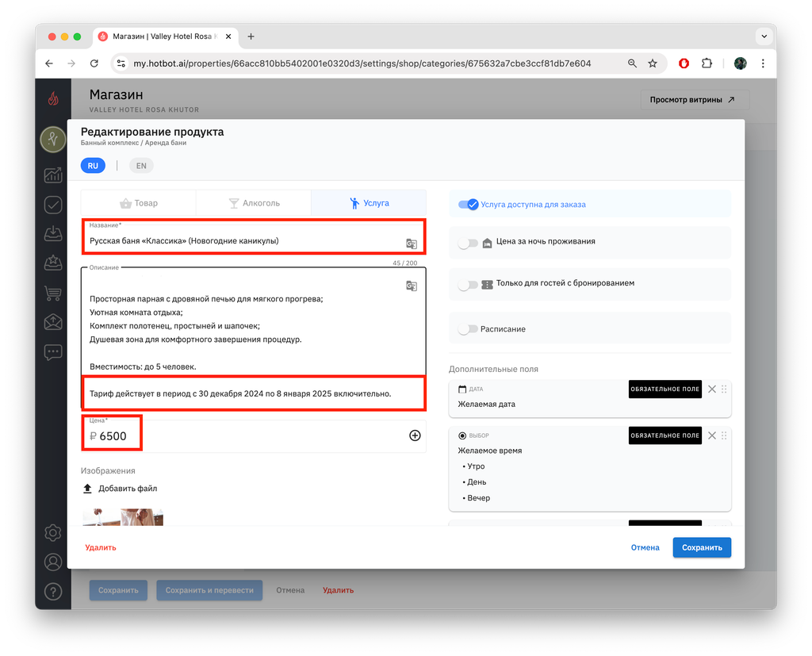Click Отмена in the dialog

tap(645, 547)
